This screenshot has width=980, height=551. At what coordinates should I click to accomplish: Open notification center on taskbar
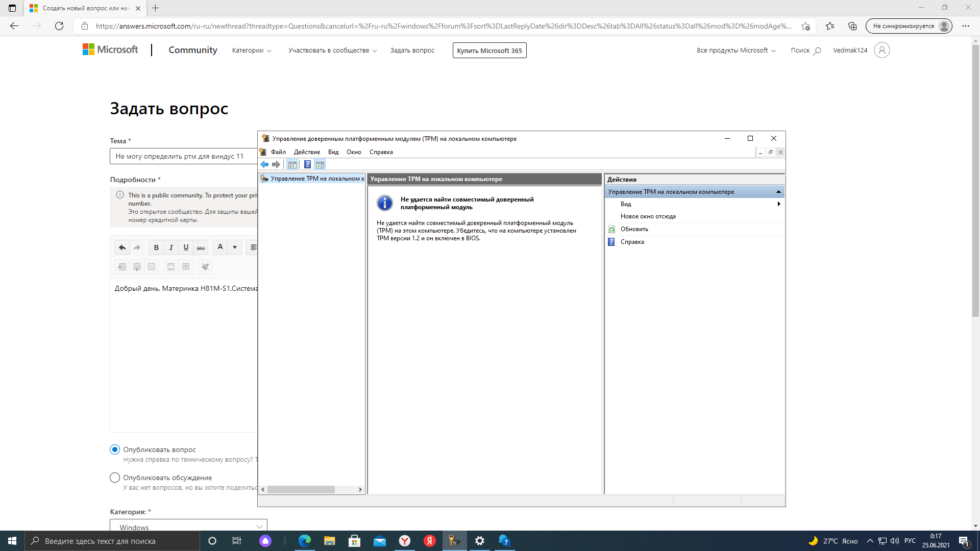tap(964, 541)
